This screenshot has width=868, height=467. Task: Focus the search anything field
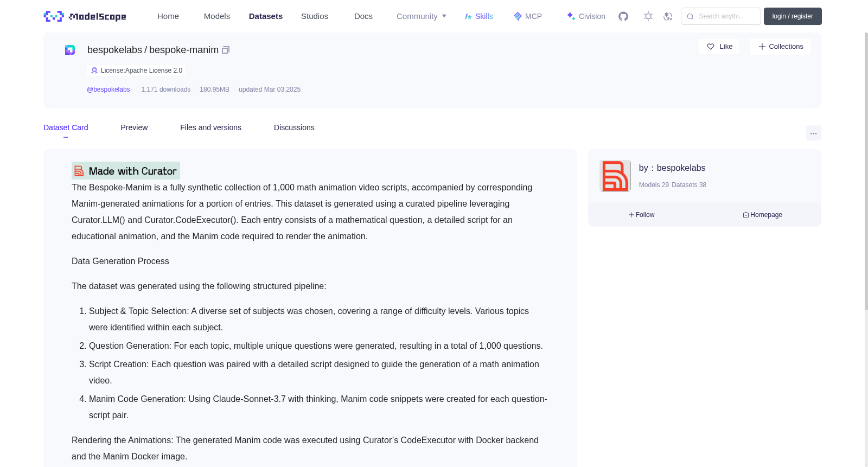tap(721, 16)
